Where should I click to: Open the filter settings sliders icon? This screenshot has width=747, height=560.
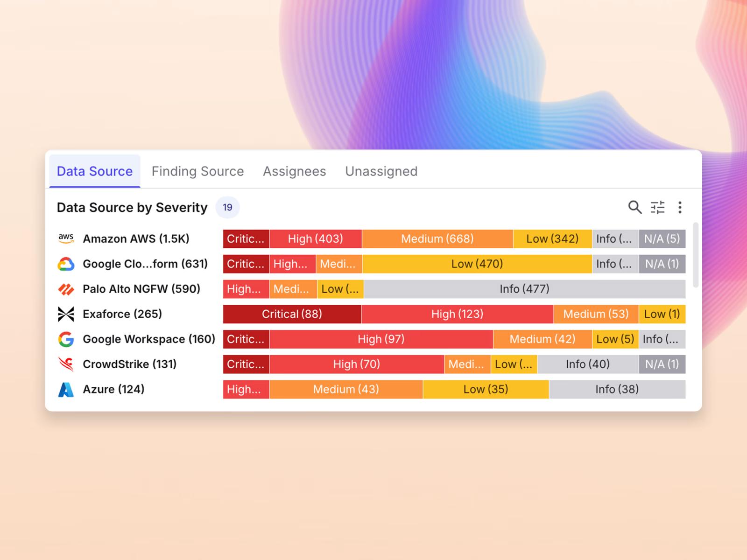tap(658, 207)
